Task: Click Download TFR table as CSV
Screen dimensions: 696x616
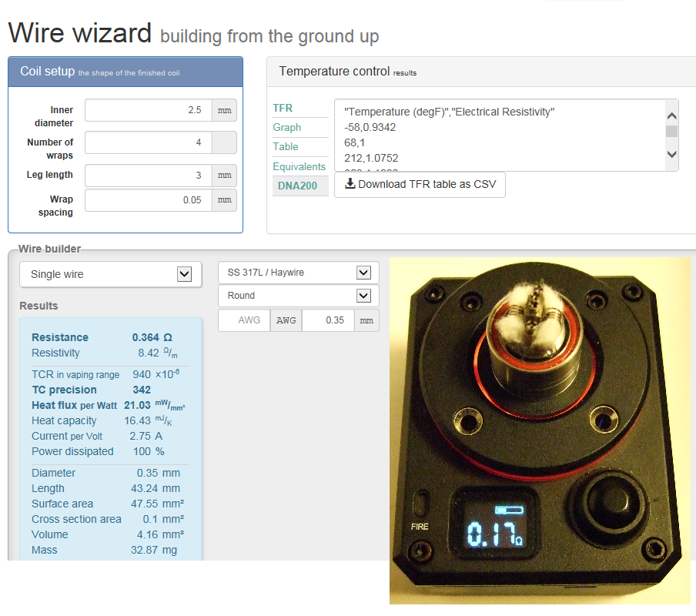Action: click(x=420, y=184)
